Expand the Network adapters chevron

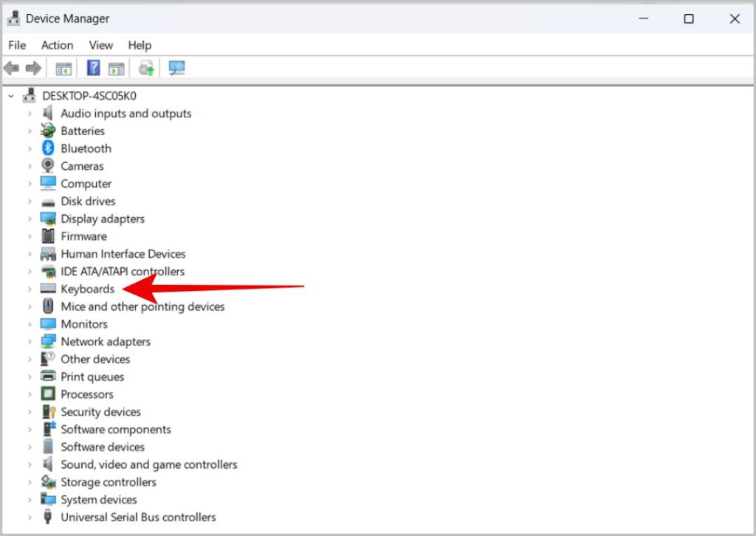(x=30, y=342)
